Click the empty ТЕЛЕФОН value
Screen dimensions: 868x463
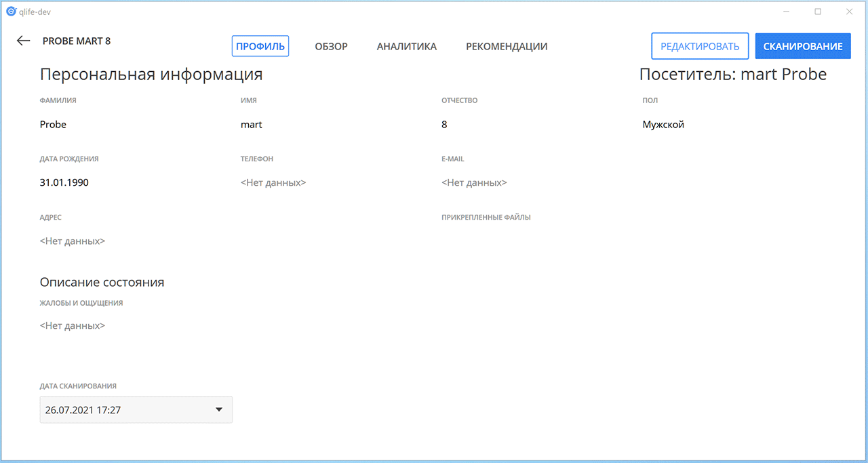273,183
